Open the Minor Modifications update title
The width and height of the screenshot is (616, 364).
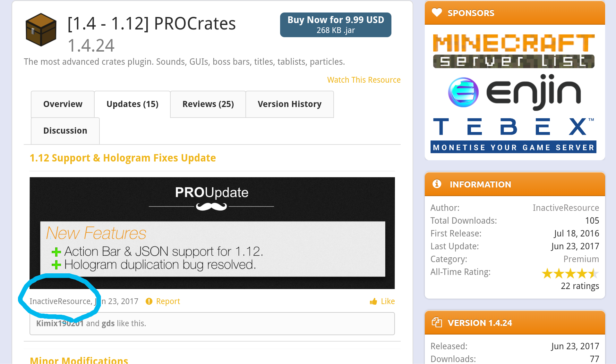tap(79, 360)
